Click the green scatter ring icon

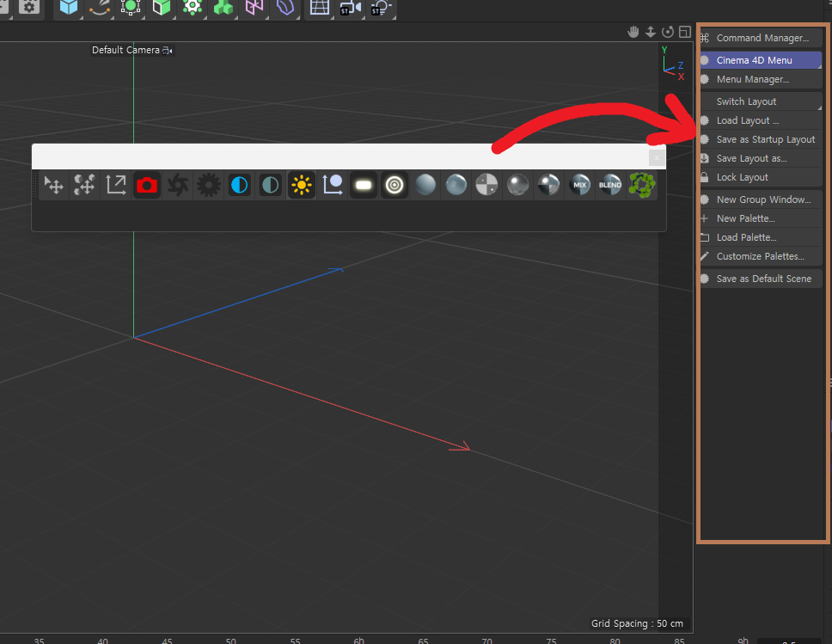641,185
